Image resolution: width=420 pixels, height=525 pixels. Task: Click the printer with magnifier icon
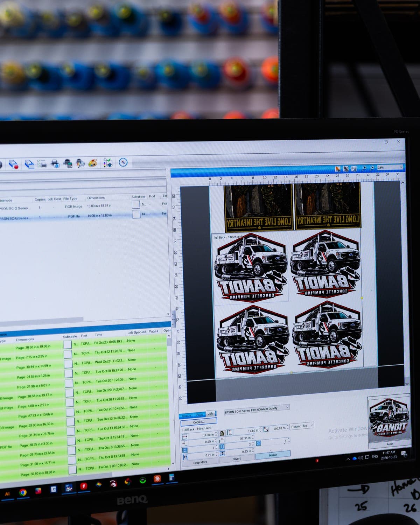(x=80, y=163)
